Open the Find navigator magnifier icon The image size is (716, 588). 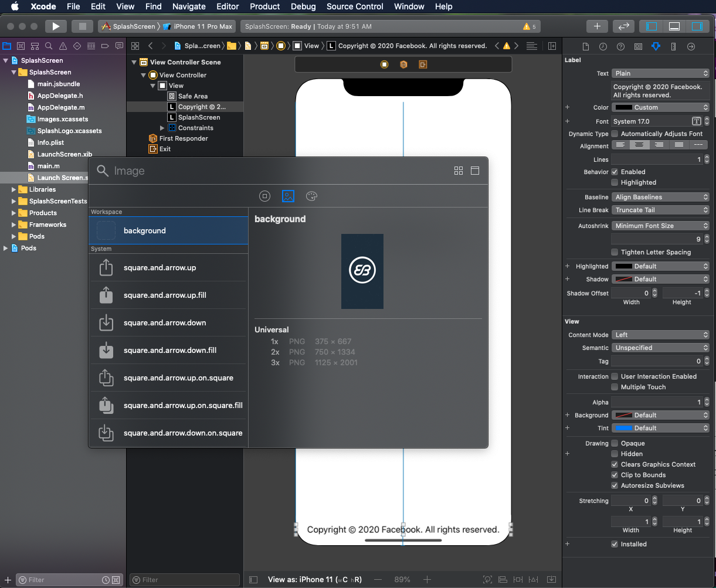click(49, 46)
